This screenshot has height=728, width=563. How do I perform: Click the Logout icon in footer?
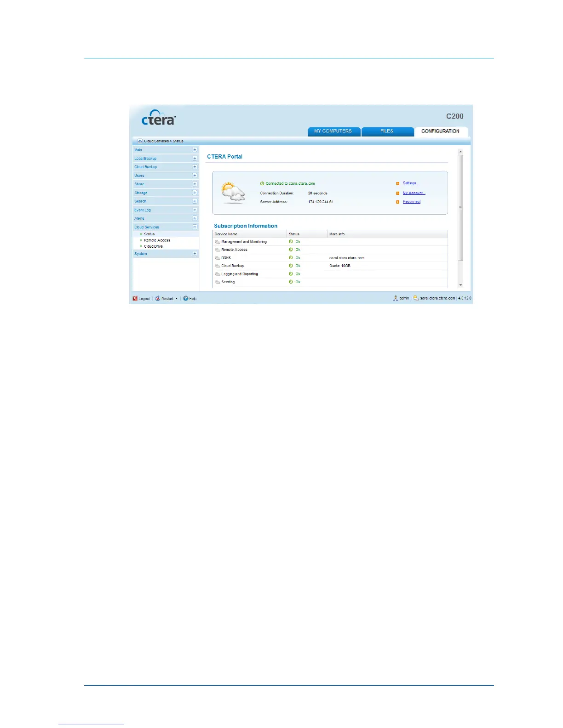135,298
